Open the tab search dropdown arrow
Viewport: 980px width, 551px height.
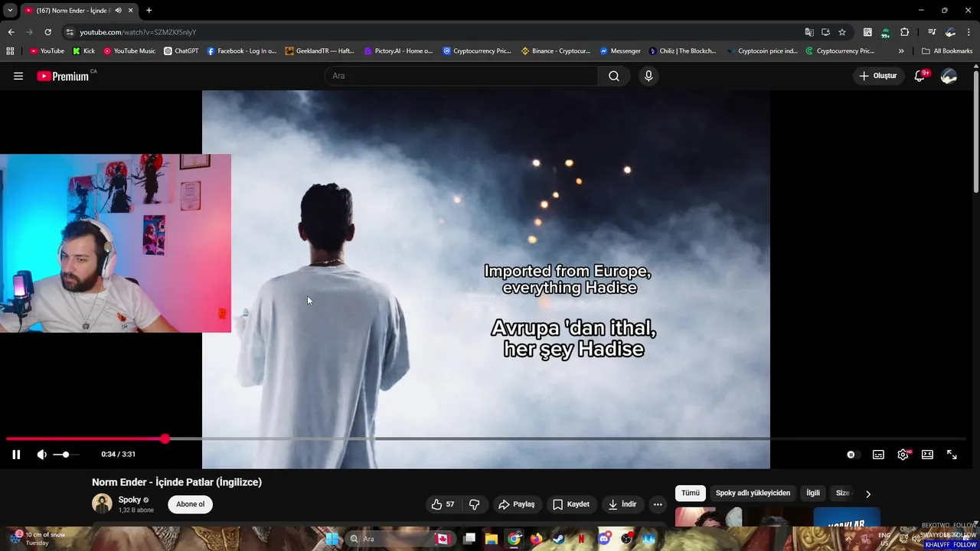(x=10, y=10)
